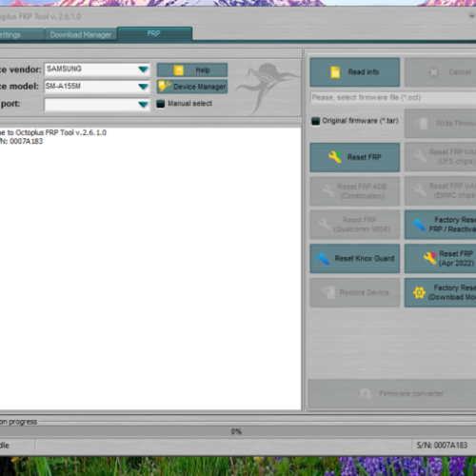Click the Write Firmware phone icon
The image size is (476, 476).
pos(421,123)
